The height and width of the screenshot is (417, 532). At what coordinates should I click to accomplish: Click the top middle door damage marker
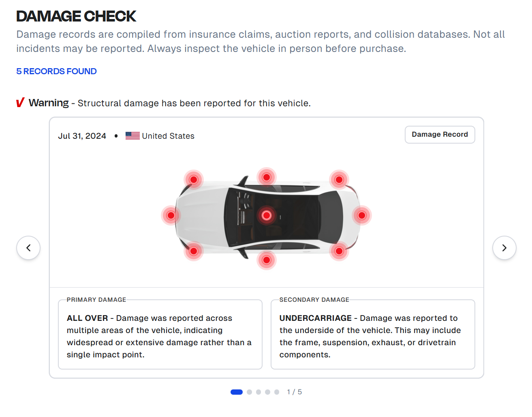coord(267,177)
